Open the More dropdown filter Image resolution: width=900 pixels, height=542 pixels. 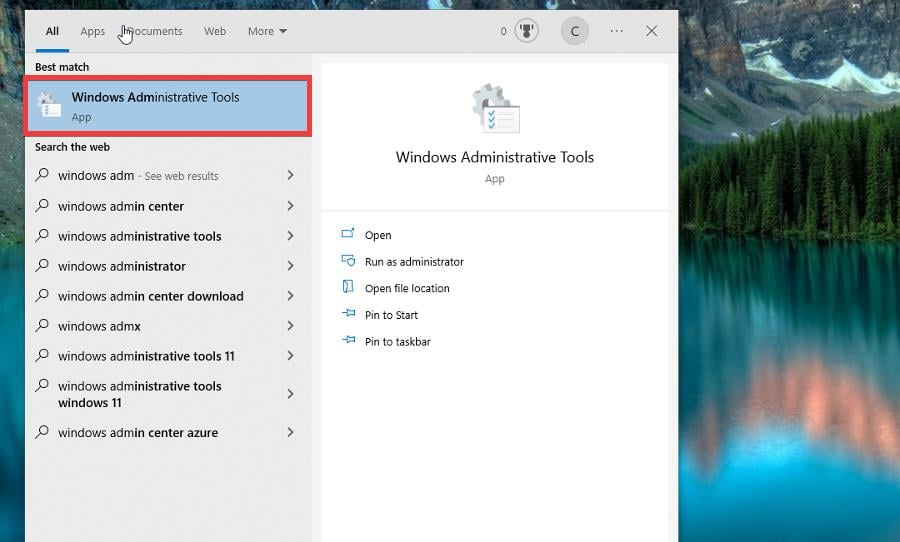(x=267, y=31)
